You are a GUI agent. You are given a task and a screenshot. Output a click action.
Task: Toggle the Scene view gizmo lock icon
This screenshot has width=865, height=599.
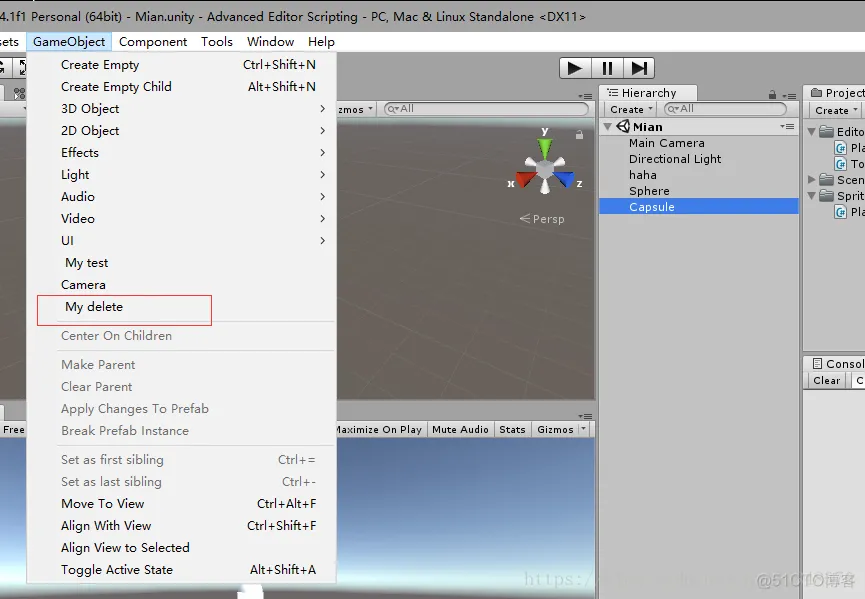click(579, 135)
